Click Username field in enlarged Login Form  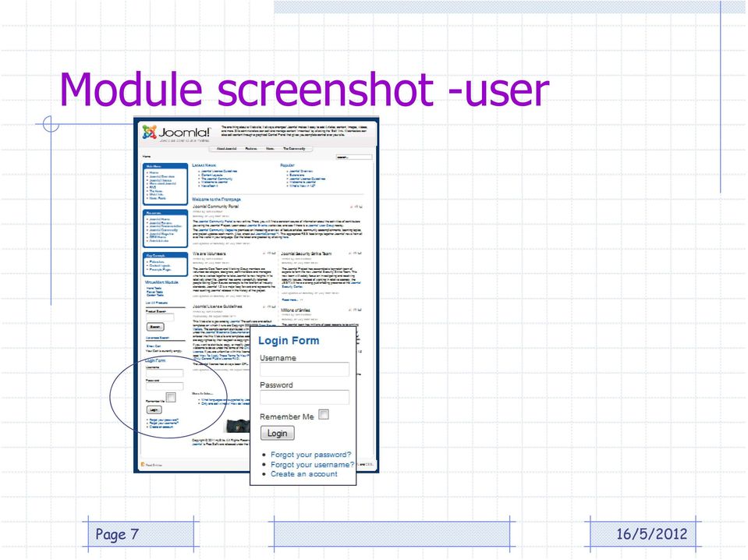pyautogui.click(x=304, y=369)
